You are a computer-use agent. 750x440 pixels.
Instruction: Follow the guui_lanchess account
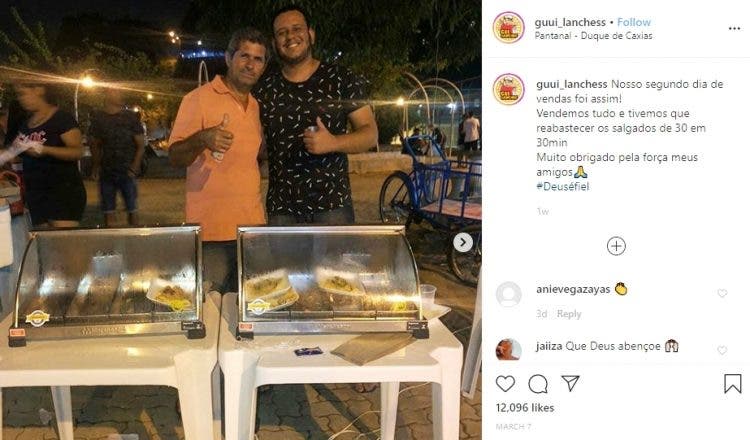[634, 22]
